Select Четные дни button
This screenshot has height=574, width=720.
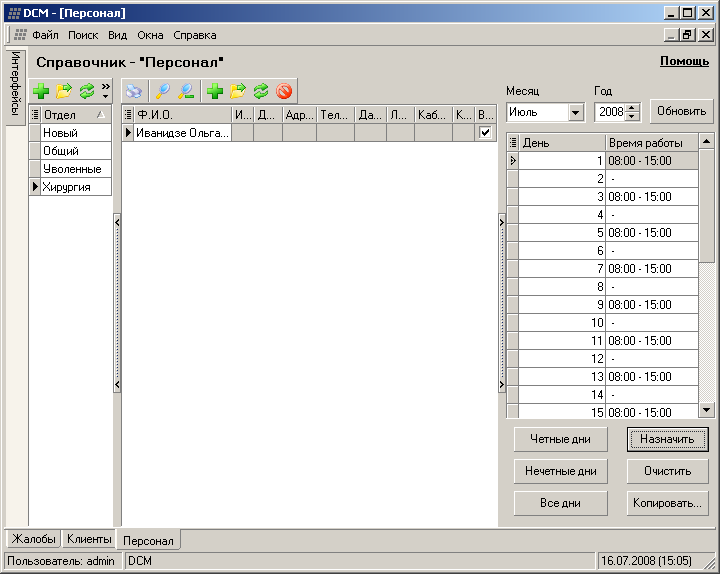560,439
